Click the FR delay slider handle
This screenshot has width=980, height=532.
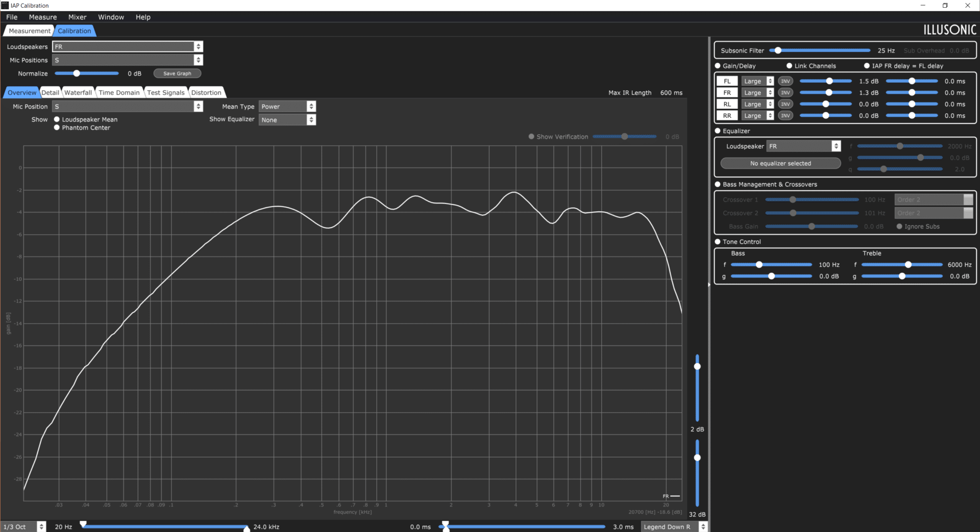[x=912, y=93]
